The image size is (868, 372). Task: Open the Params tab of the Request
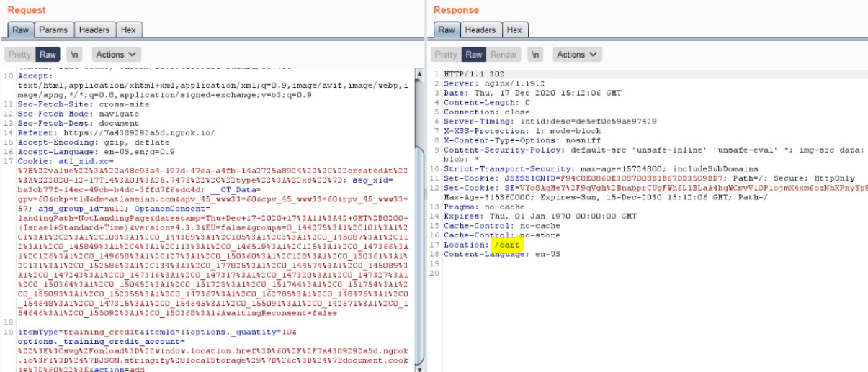point(53,30)
